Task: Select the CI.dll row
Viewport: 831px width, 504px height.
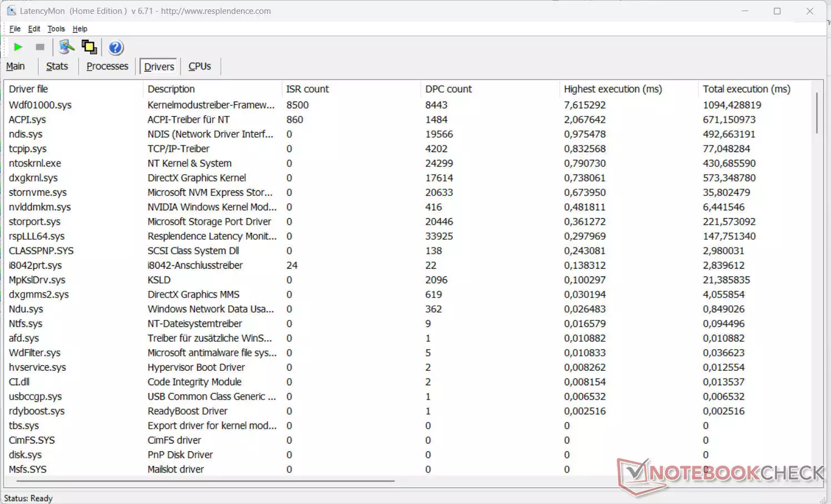Action: click(x=408, y=382)
